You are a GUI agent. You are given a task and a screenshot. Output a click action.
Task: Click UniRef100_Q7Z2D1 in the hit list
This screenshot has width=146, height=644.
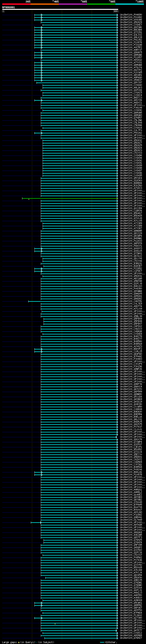tap(131, 32)
